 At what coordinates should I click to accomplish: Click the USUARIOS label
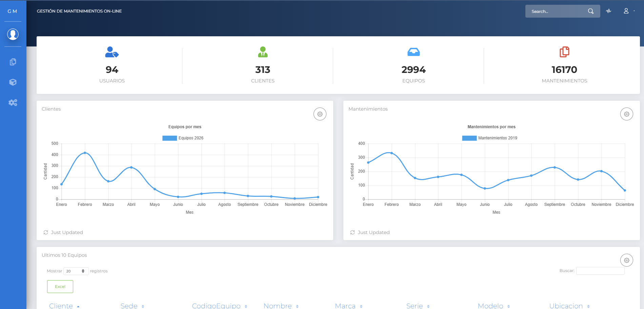tap(112, 81)
